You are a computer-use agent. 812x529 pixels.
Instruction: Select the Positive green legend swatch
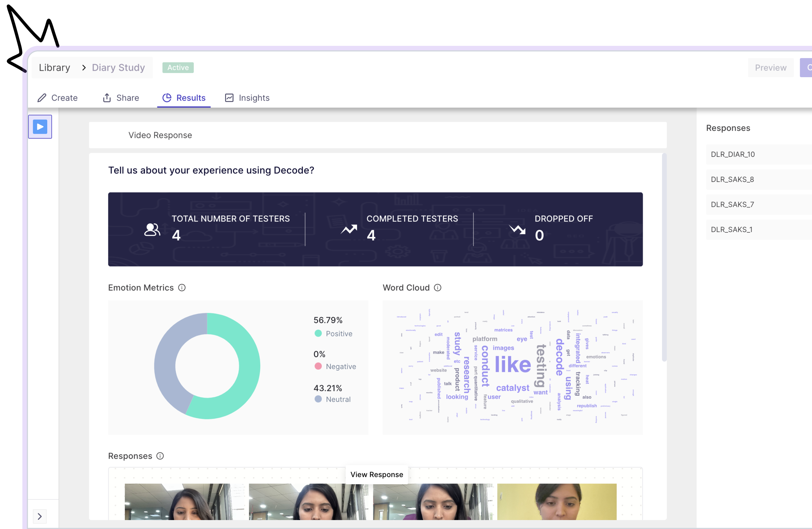(318, 333)
